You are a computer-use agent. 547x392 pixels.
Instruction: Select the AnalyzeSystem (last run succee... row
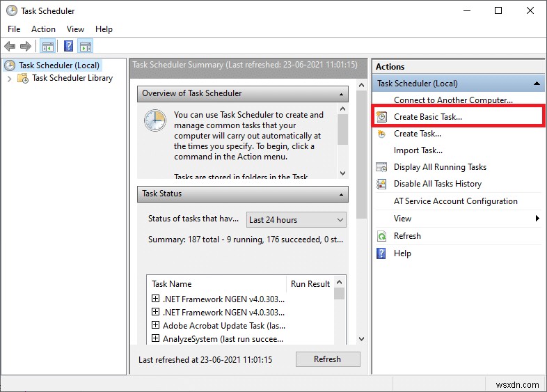tap(223, 339)
